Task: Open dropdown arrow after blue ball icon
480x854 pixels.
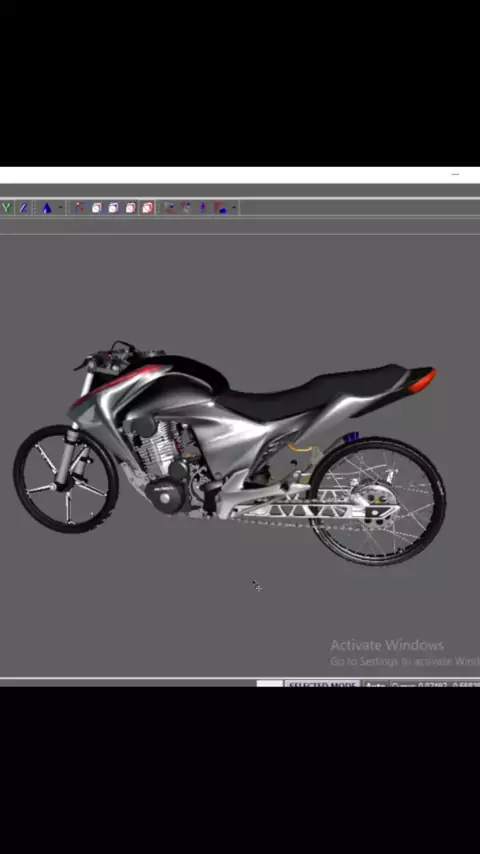Action: point(234,208)
